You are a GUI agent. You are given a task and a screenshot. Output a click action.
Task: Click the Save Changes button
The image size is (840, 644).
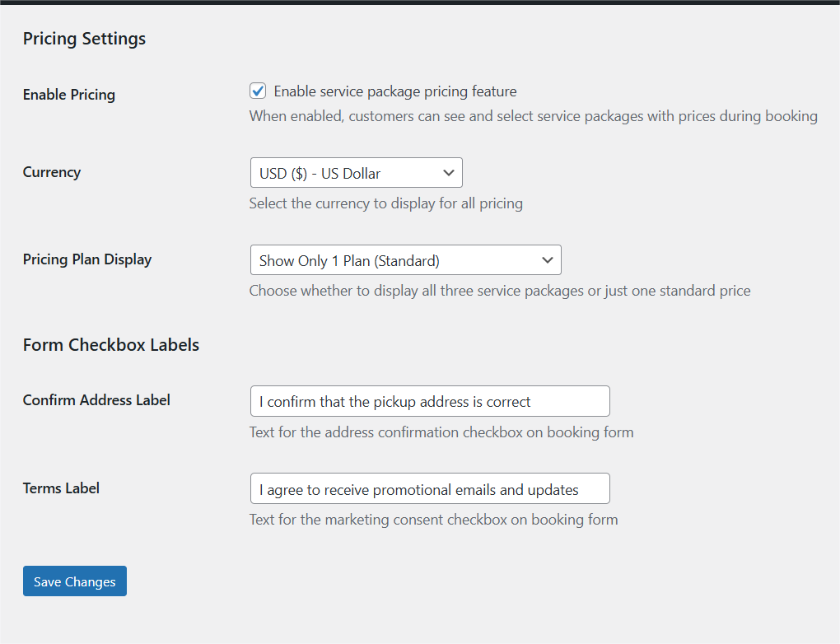pos(74,581)
